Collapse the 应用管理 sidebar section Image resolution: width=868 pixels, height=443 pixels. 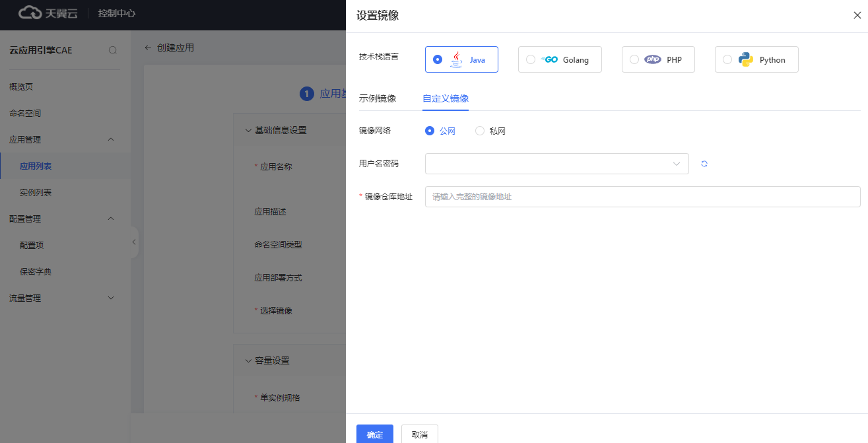pos(111,139)
